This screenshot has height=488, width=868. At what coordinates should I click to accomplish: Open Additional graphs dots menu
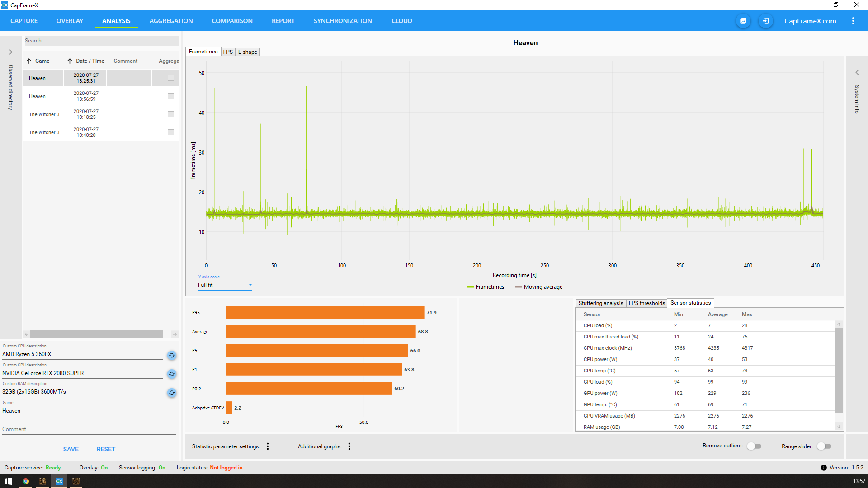349,446
